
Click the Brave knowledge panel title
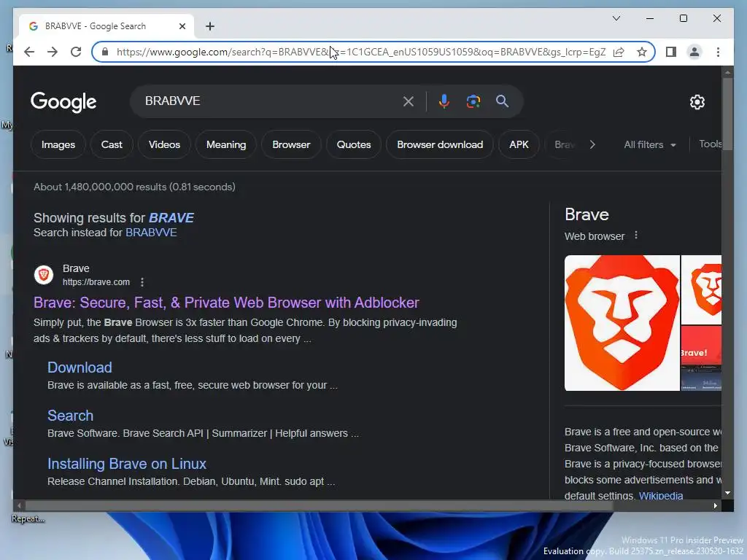tap(587, 215)
